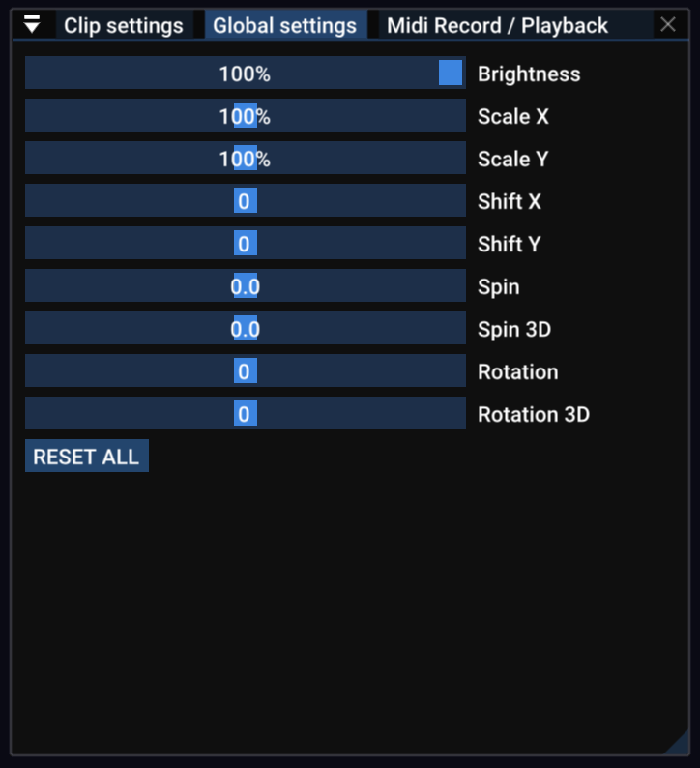Click the Rotation slider
Screen dimensions: 700x768
(246, 371)
